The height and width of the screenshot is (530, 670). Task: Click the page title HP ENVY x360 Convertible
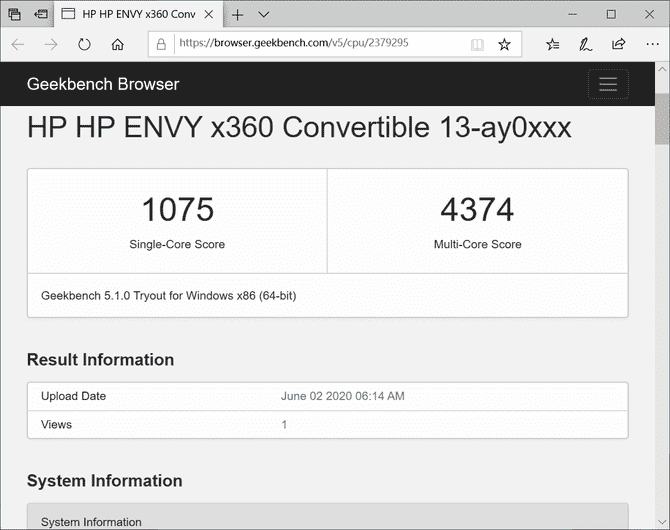tap(299, 127)
